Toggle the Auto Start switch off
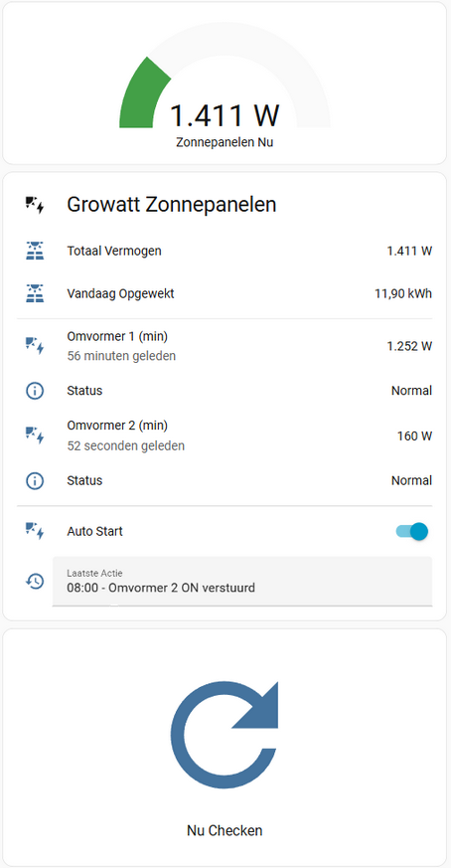451x868 pixels. coord(411,531)
